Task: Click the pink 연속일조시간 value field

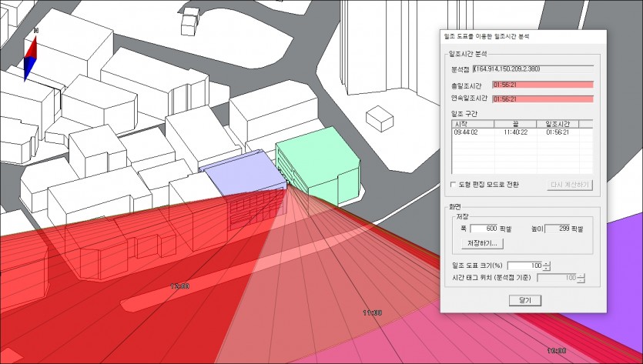Action: coord(543,99)
